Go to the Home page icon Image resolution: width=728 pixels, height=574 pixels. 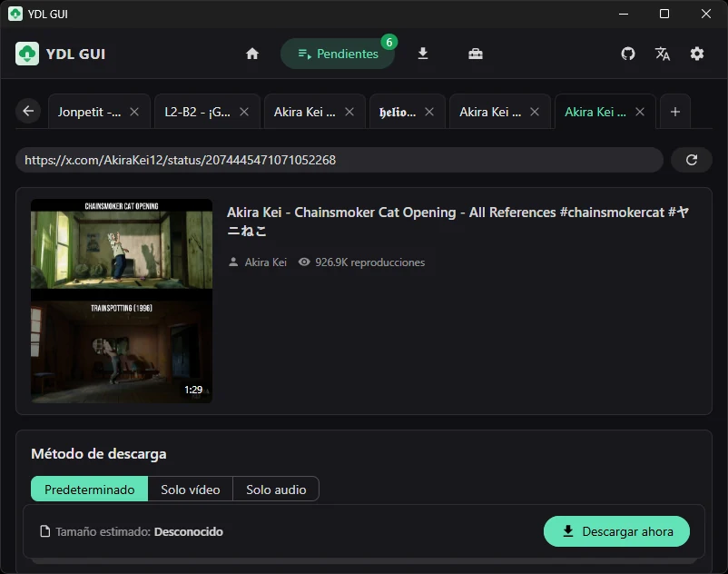tap(252, 54)
